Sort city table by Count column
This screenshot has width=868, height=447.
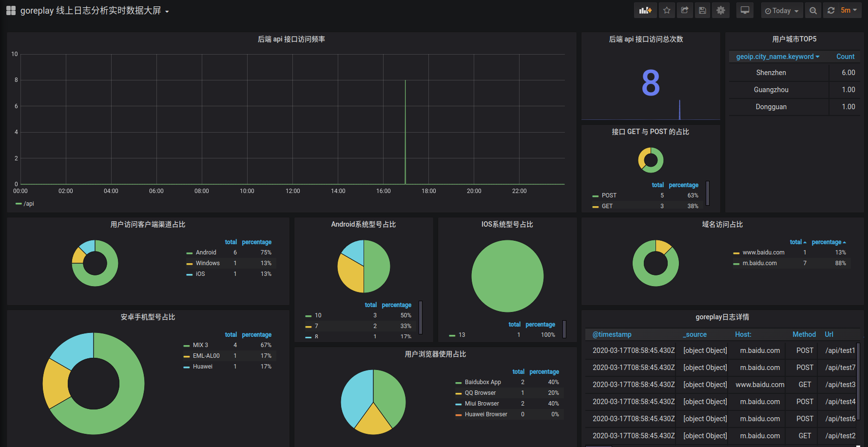pos(846,57)
